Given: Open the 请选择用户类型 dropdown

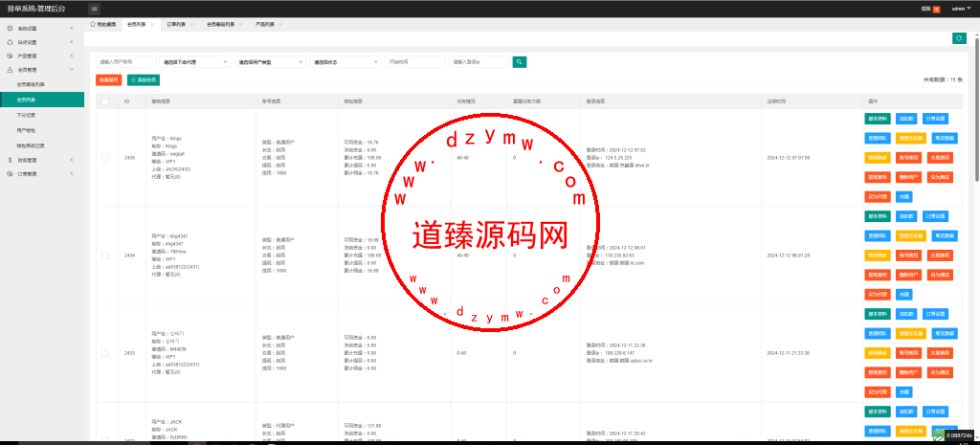Looking at the screenshot, I should (270, 62).
